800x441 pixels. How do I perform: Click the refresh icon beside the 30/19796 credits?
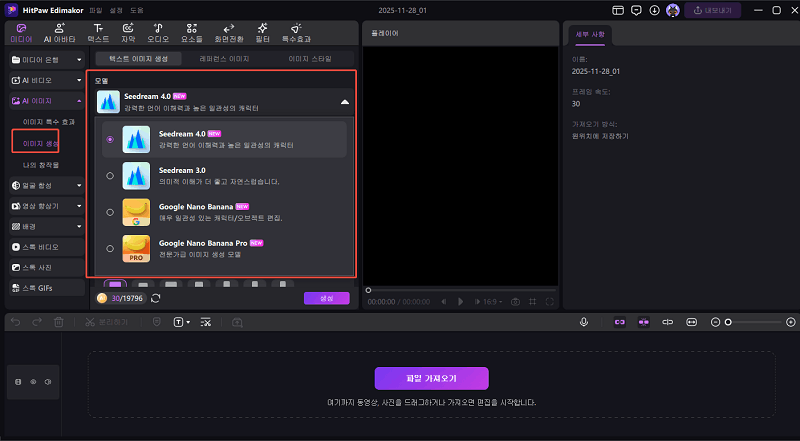coord(156,298)
